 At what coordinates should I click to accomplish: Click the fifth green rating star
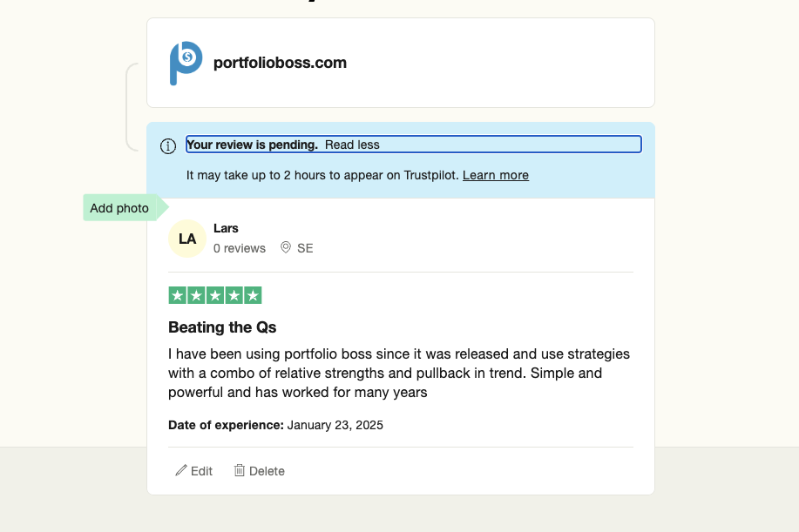[x=253, y=296]
